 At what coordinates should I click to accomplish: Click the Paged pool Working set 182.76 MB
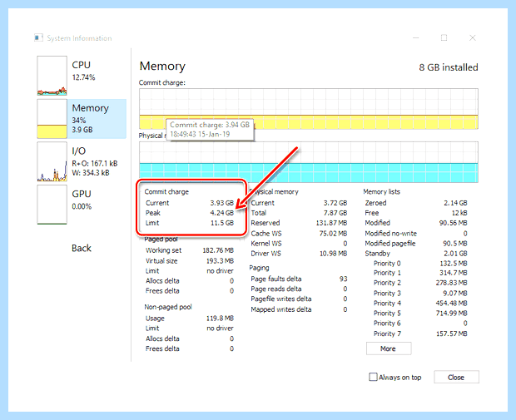218,250
